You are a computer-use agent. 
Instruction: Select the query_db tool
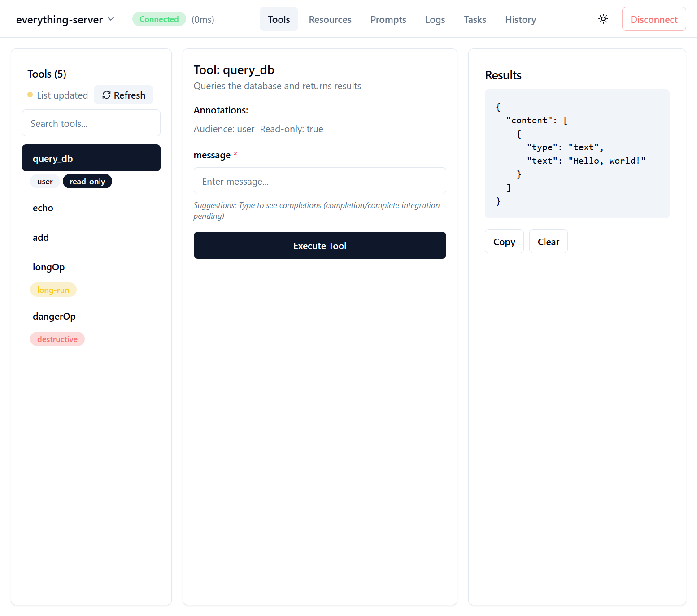point(91,158)
